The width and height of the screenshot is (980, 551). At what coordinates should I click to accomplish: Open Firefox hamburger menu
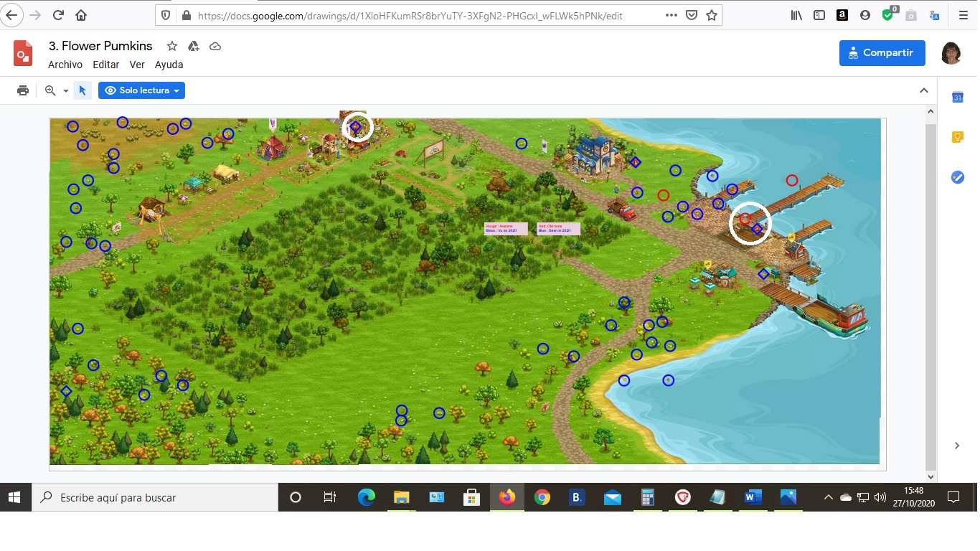tap(963, 15)
